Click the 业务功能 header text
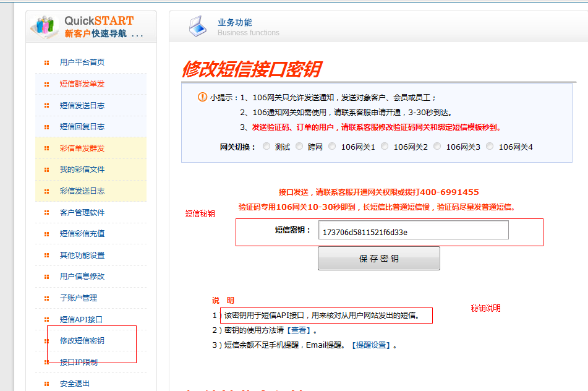The image size is (588, 391). click(235, 22)
